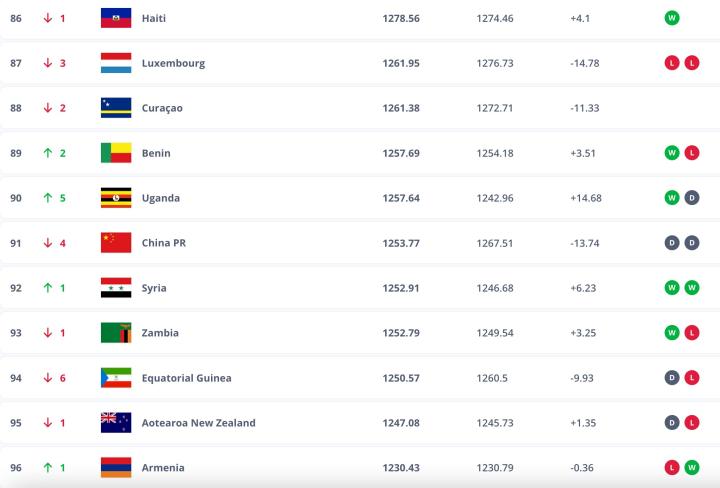This screenshot has height=488, width=720.
Task: Click Equatorial Guinea's red down-arrow rank change
Action: 47,378
